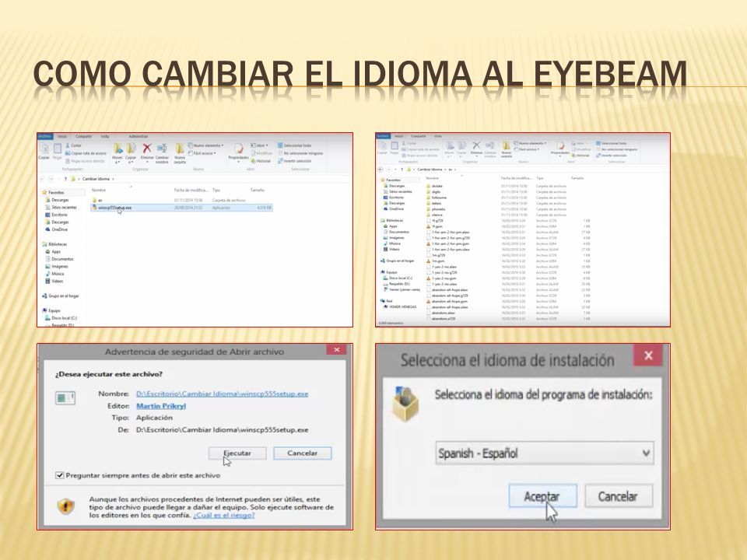Open the 'dictate' folder in the es folder window
The image size is (747, 560).
coord(434,186)
